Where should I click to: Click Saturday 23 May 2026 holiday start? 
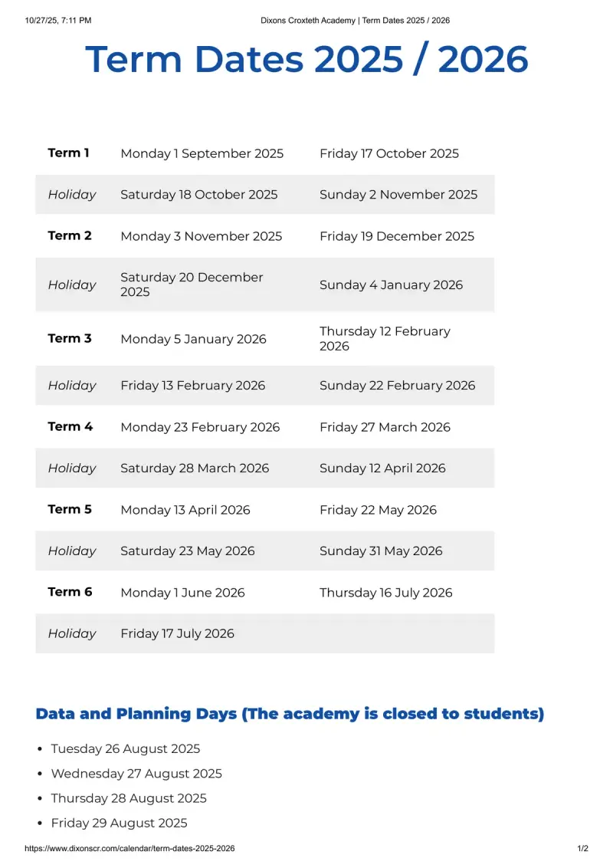pos(188,551)
